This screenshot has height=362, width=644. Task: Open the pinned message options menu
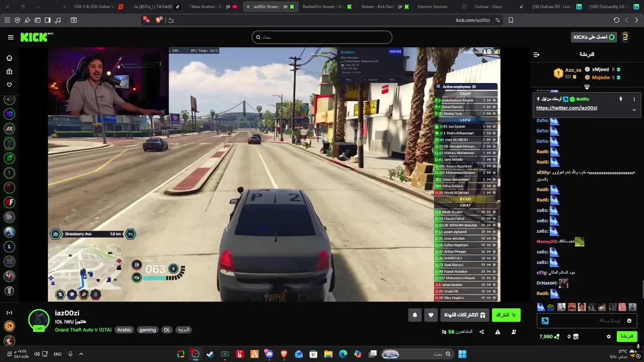coord(634,99)
